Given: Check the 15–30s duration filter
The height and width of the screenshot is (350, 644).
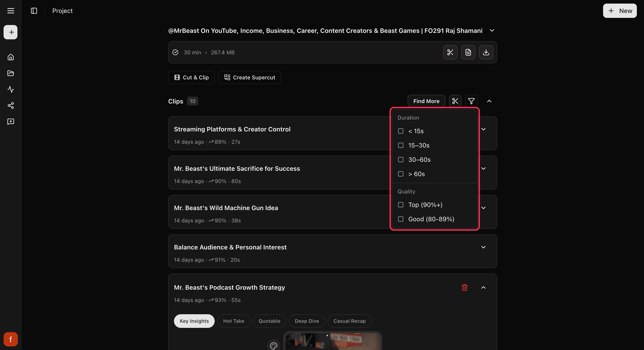Looking at the screenshot, I should click(400, 145).
